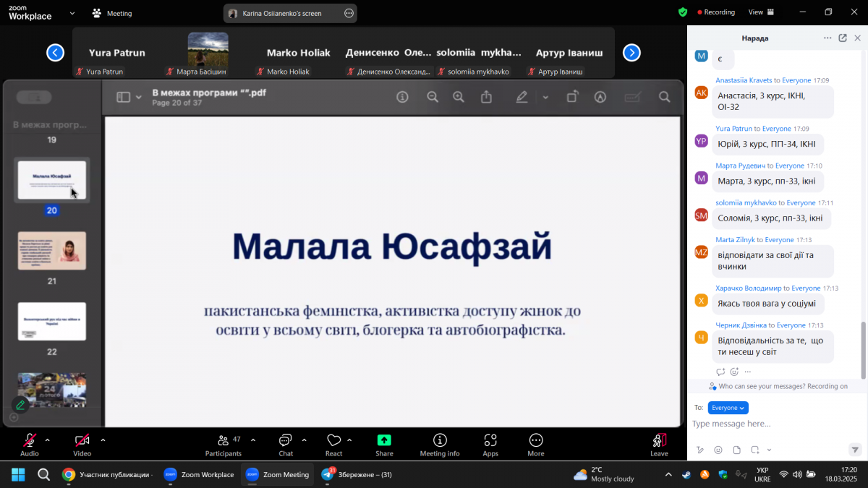Click the Zoom In icon in the PDF viewer
Image resolution: width=868 pixels, height=488 pixels.
459,97
